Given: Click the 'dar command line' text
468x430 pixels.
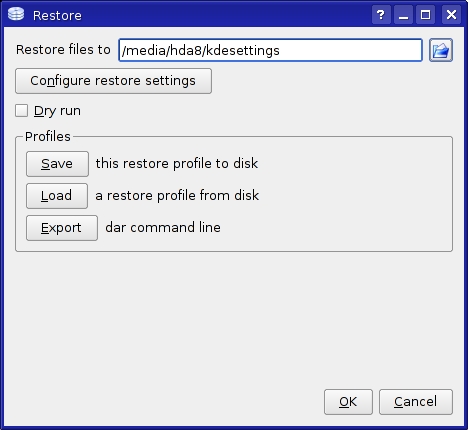Looking at the screenshot, I should click(163, 228).
